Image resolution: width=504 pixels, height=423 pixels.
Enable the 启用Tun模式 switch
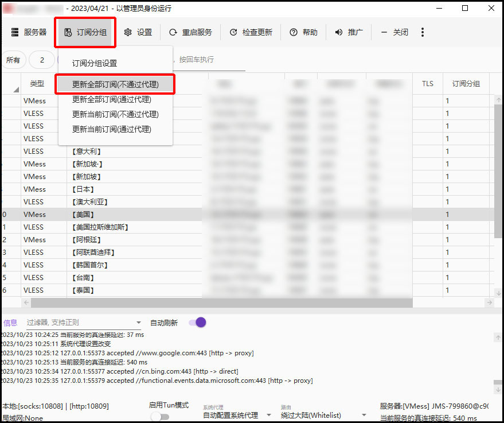tap(159, 417)
